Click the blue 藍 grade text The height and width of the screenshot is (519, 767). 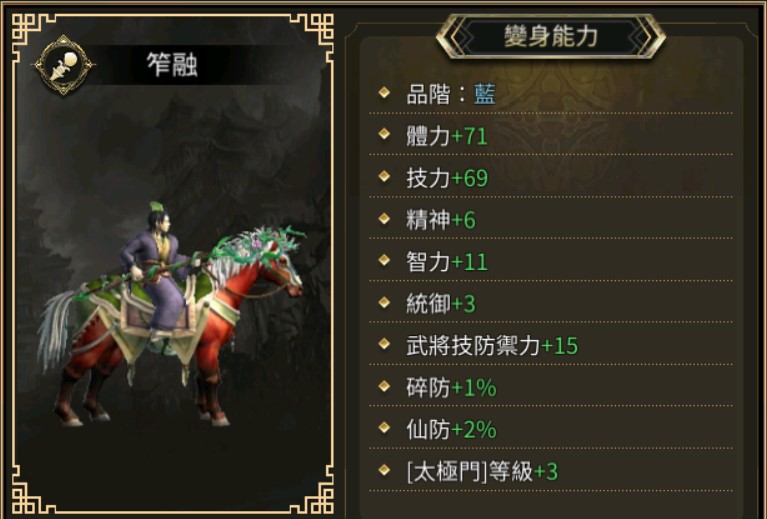[x=485, y=94]
